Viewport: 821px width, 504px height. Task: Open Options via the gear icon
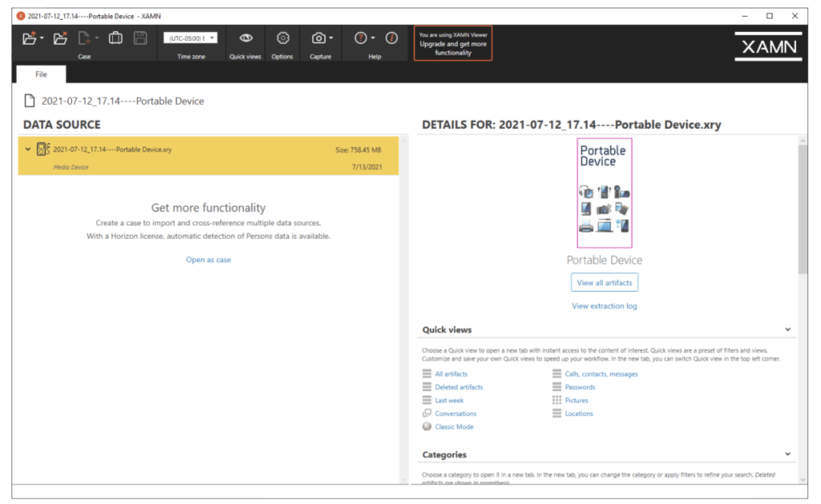[283, 38]
